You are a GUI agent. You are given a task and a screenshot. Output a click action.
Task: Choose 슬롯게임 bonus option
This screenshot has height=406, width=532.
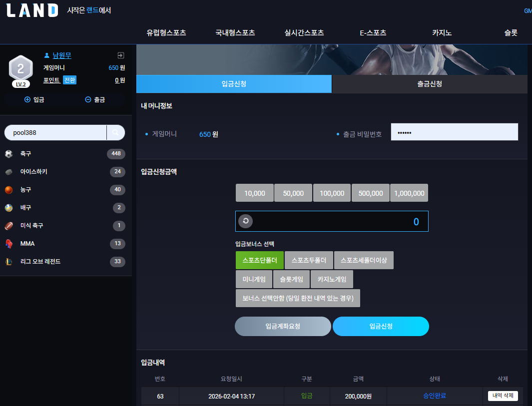pyautogui.click(x=291, y=279)
